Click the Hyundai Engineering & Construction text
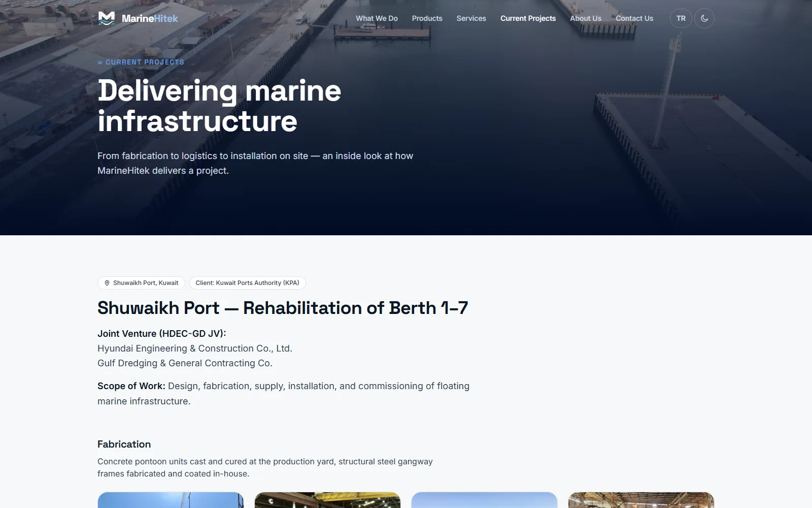Viewport: 812px width, 508px height. click(195, 348)
